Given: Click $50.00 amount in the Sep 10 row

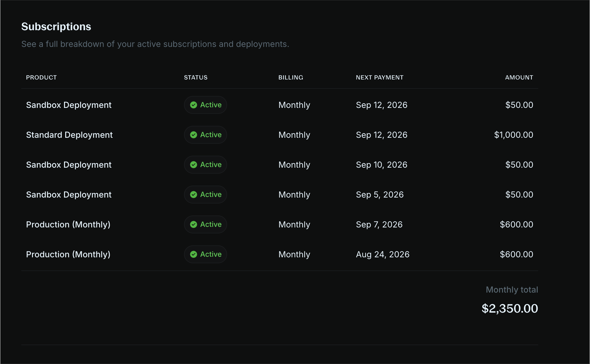Looking at the screenshot, I should click(519, 165).
